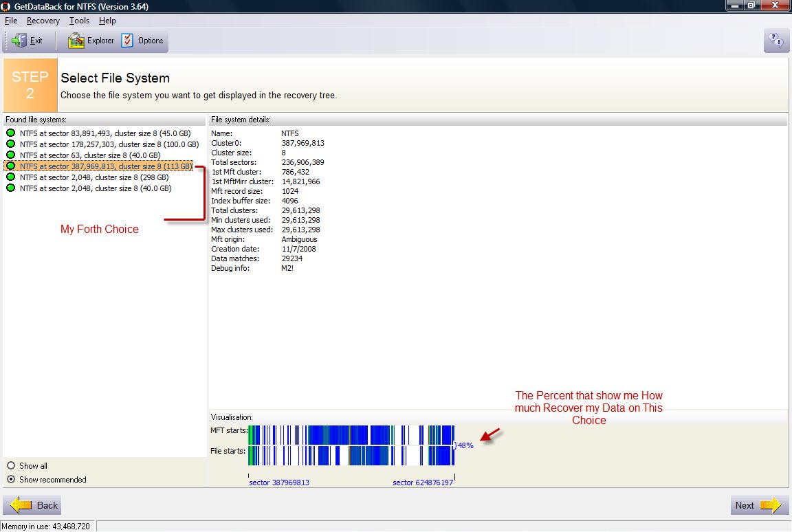
Task: Click Data matches value 29234
Action: (x=292, y=258)
